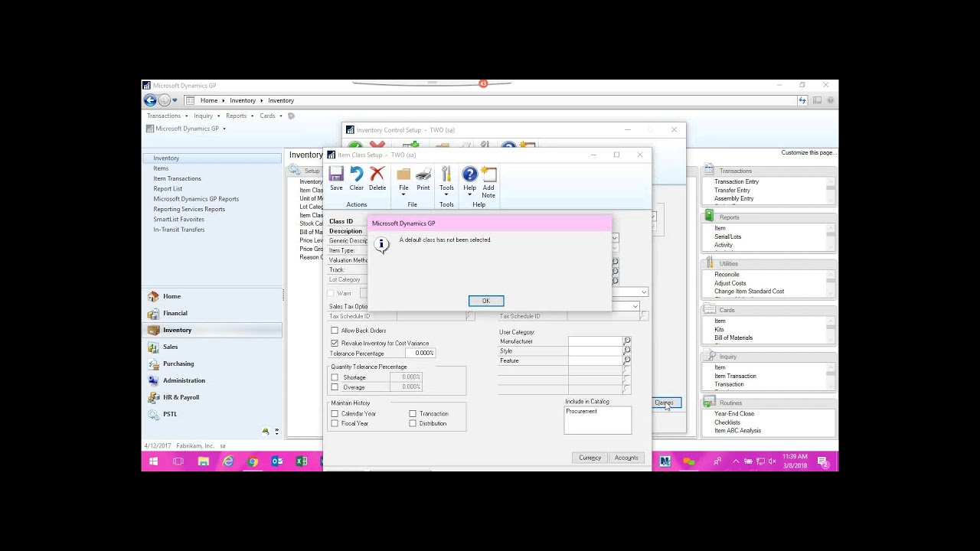
Task: Go to the PSTL navigation pane
Action: [212, 414]
